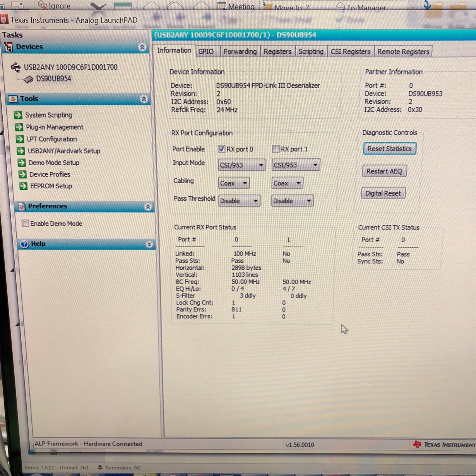476x476 pixels.
Task: Open Demo Mode Setup tool
Action: click(54, 163)
